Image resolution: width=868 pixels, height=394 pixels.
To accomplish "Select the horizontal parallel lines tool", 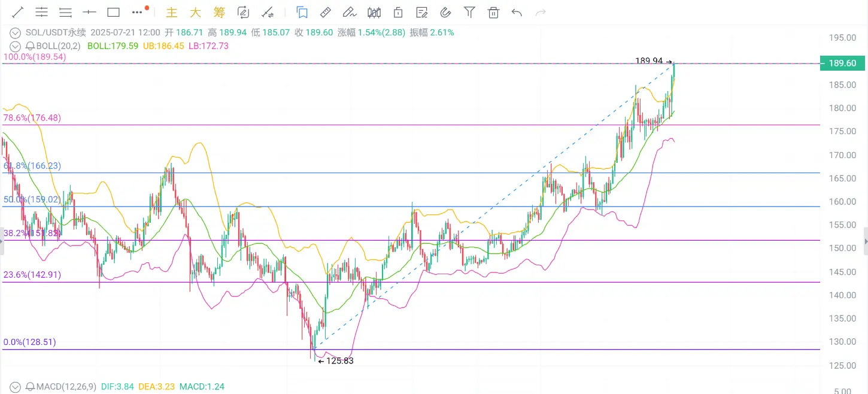I will click(x=42, y=12).
